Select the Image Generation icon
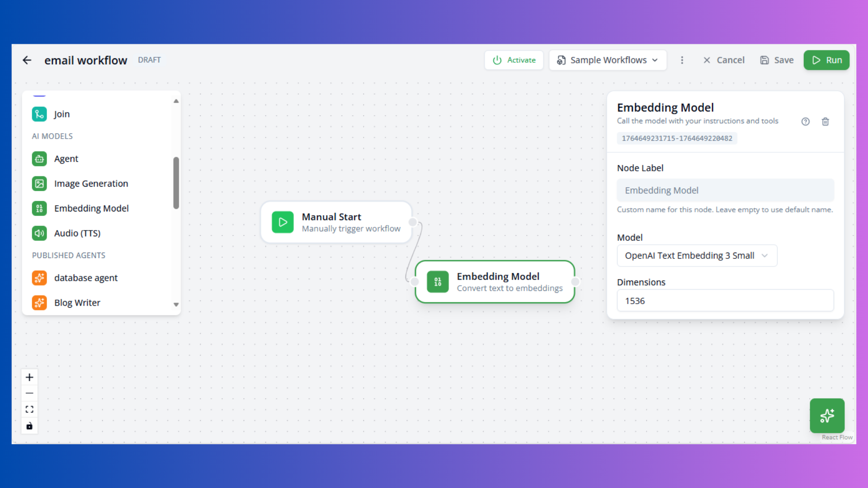The width and height of the screenshot is (868, 488). point(39,183)
